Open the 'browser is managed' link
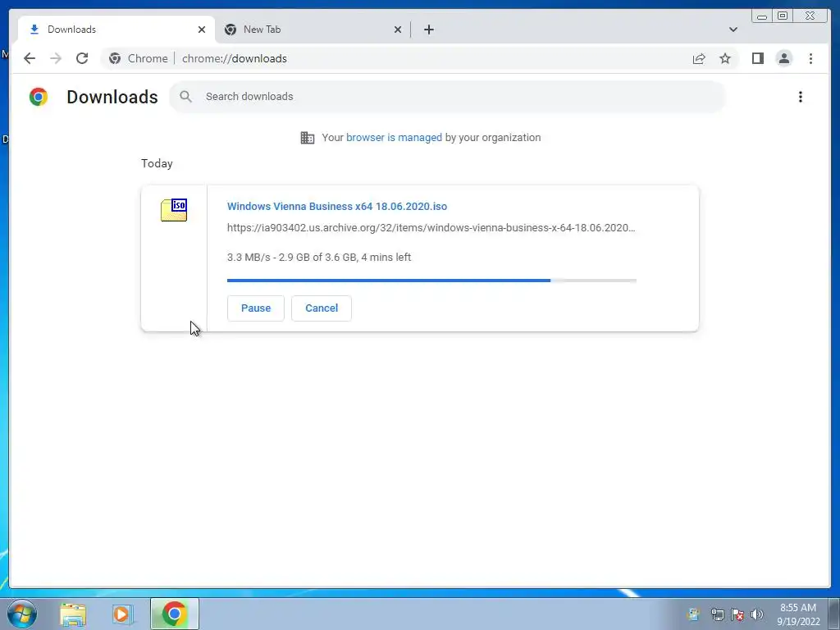The width and height of the screenshot is (840, 630). (x=394, y=138)
